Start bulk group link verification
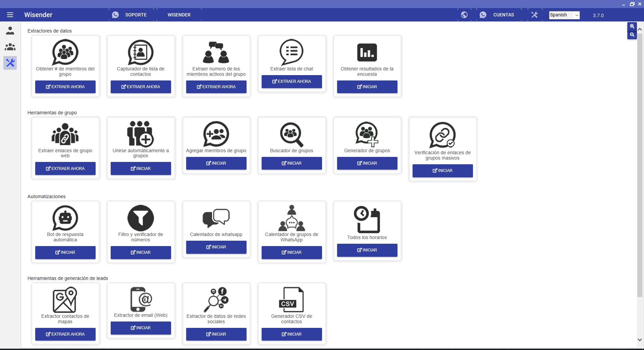Image resolution: width=644 pixels, height=350 pixels. coord(443,171)
